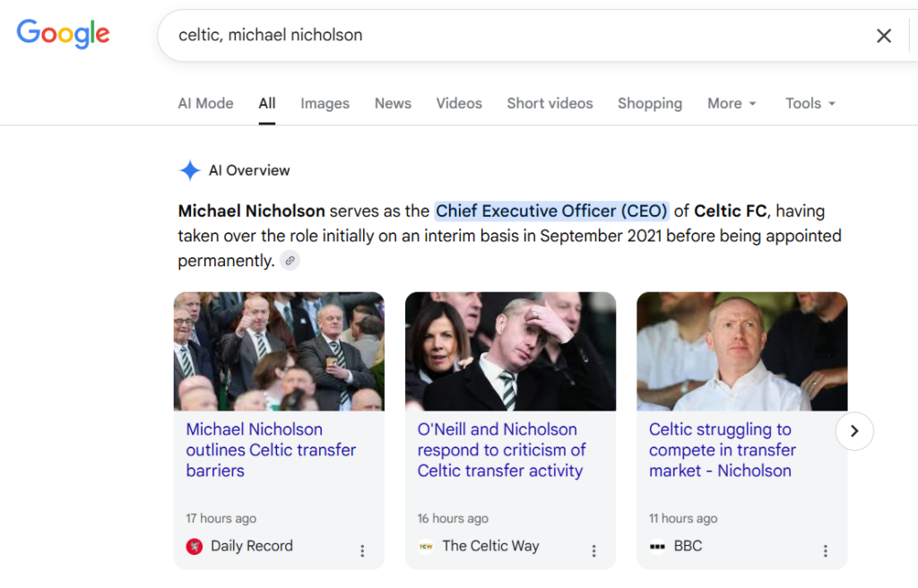Screen dimensions: 918x588
Task: Click the next arrow to scroll news carousel
Action: pyautogui.click(x=854, y=431)
